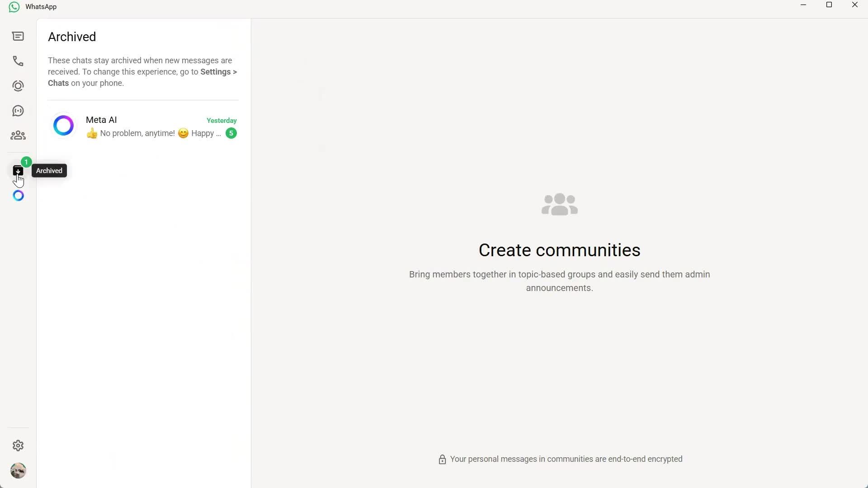Click the 'Archived' tooltip label
Viewport: 868px width, 488px height.
click(49, 170)
